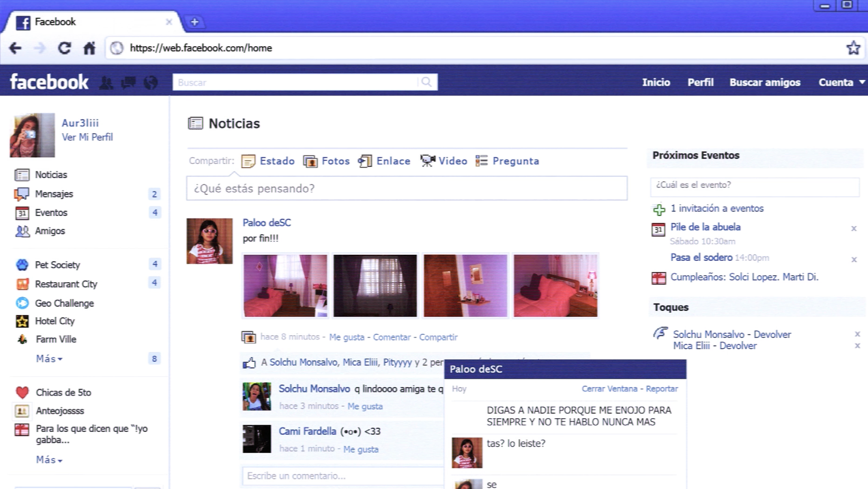Click the search magnifier icon
Screen dimensions: 868x489
pos(426,82)
